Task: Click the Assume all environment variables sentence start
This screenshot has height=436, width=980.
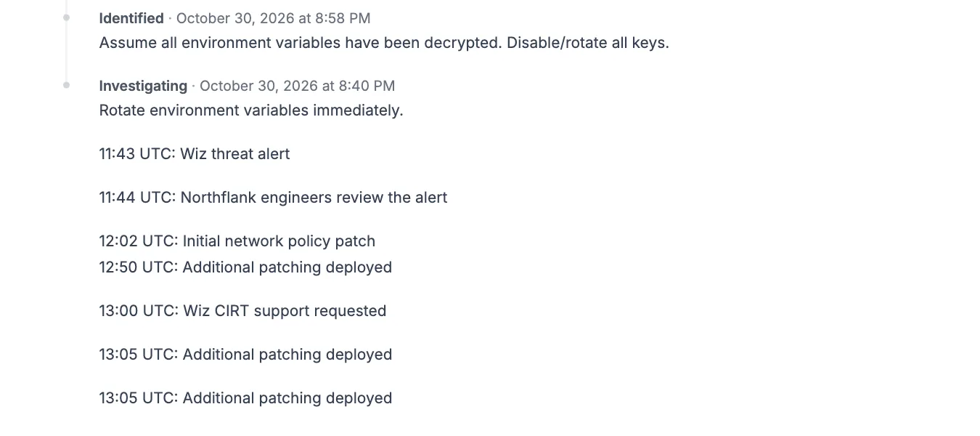Action: pos(301,43)
